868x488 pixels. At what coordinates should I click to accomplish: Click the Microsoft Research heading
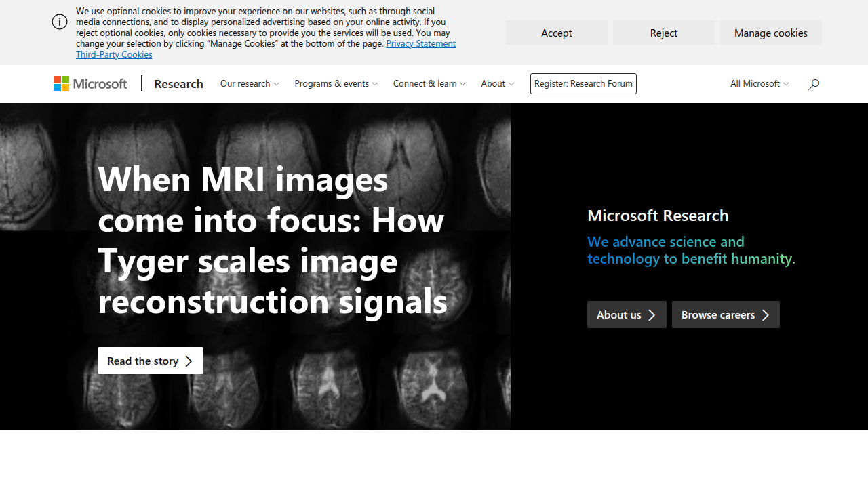[x=658, y=216]
